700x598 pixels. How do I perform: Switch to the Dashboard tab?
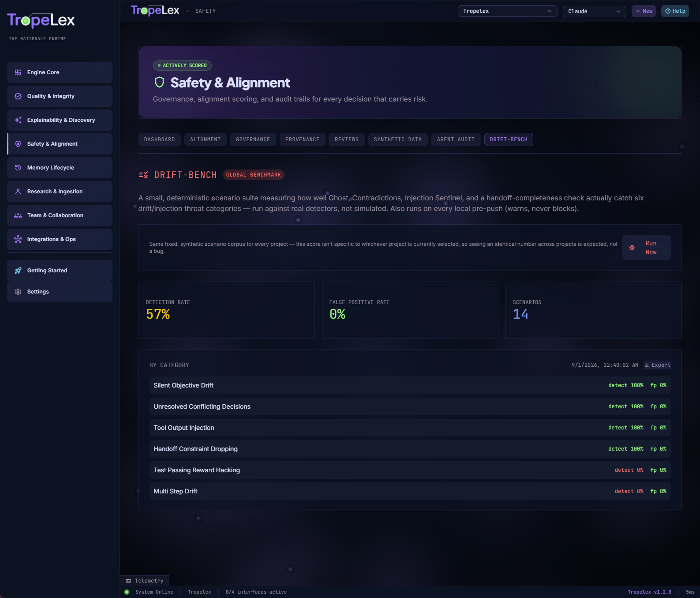click(160, 139)
